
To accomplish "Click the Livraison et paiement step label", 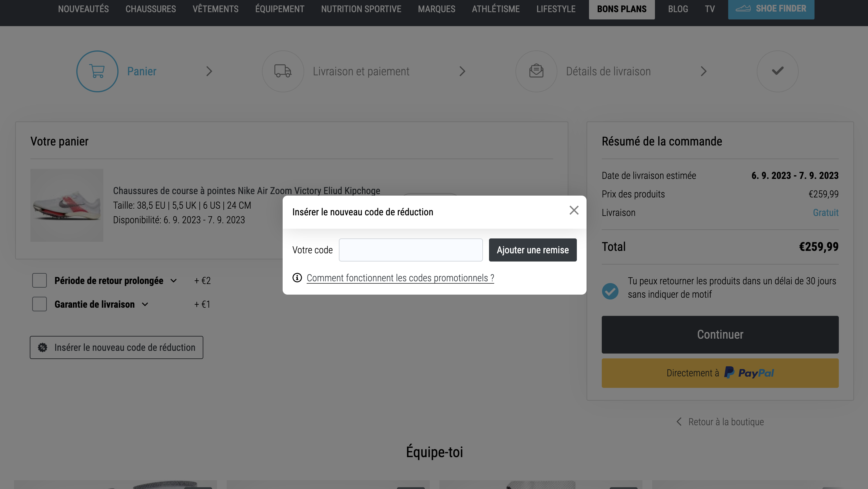I will pos(361,71).
